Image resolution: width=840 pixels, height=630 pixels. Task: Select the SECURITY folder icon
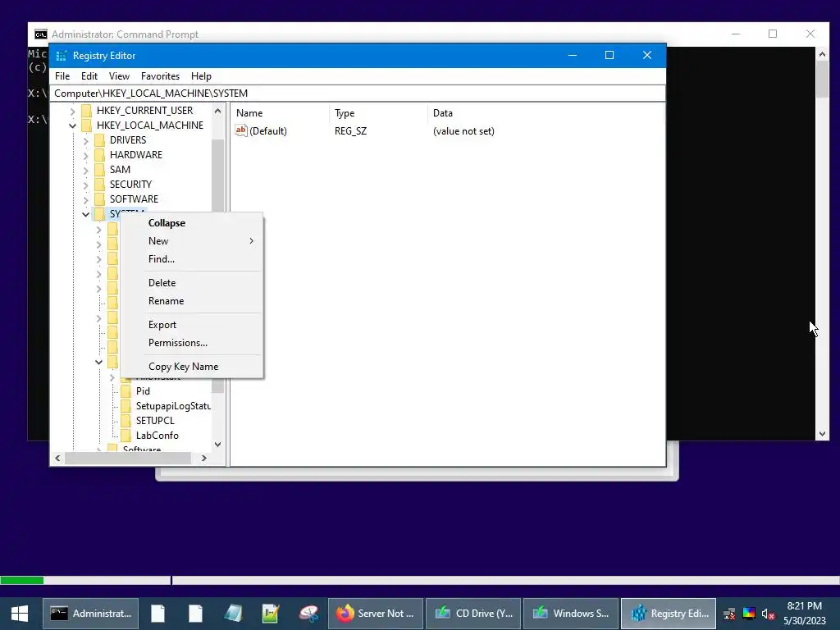click(99, 185)
